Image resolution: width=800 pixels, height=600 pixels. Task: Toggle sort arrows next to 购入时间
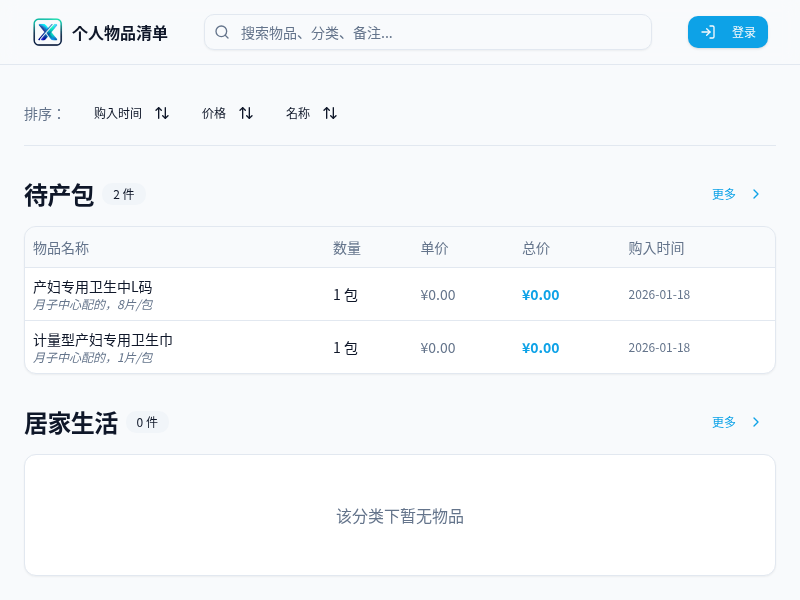[162, 113]
